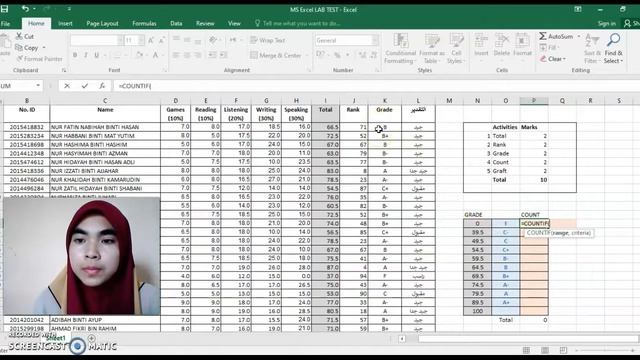Open Sort & Filter menu
The image size is (640, 360).
click(x=592, y=49)
